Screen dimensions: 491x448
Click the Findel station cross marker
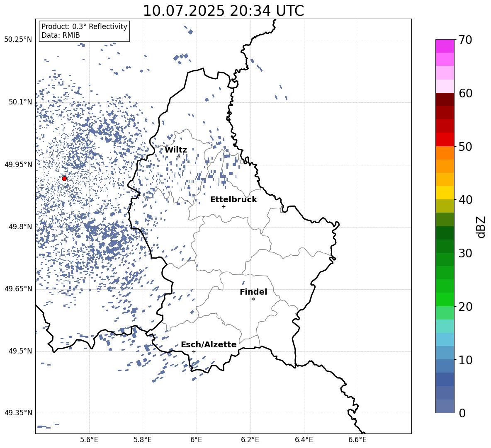[x=253, y=299]
